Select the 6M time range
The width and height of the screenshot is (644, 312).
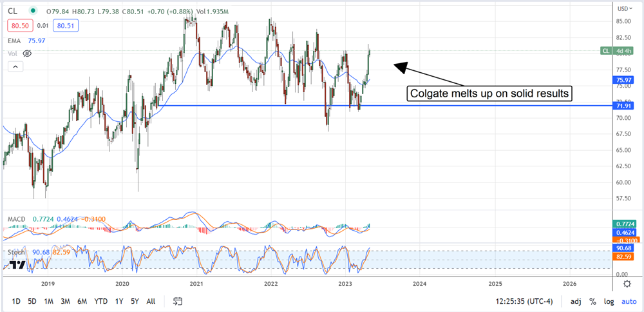[82, 301]
